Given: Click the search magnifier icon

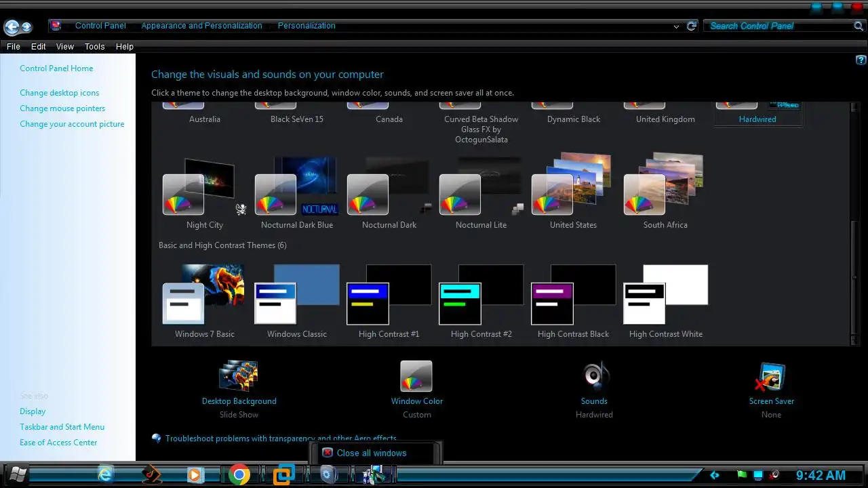Looking at the screenshot, I should (859, 26).
